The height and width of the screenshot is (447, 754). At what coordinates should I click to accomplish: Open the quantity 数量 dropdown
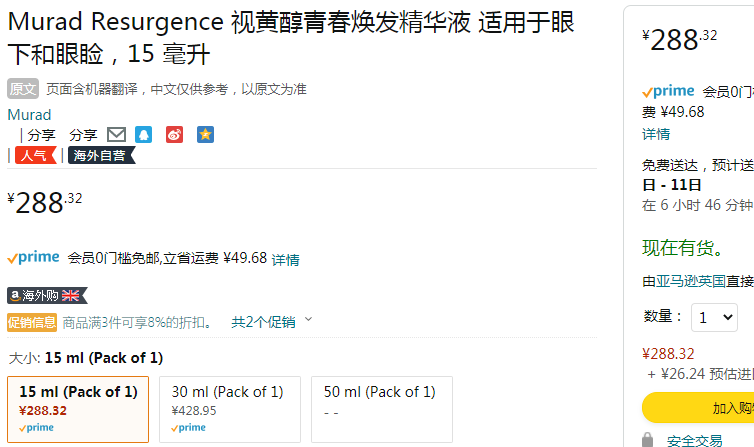[x=715, y=317]
